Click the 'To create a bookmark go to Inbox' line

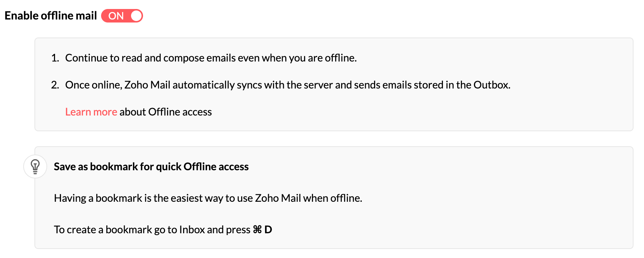coord(152,229)
